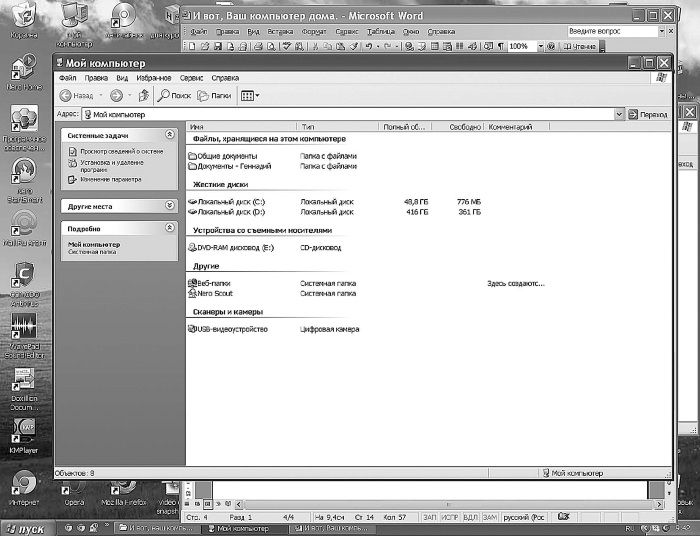Open the Сервис menu in Explorer

click(x=191, y=77)
